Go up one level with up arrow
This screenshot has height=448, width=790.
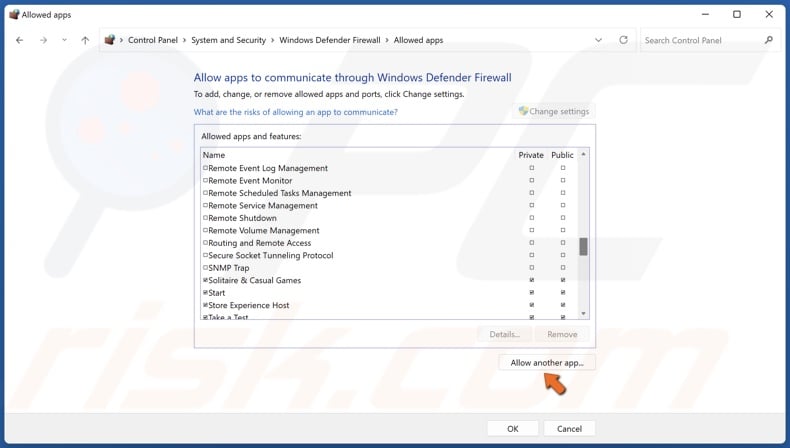point(85,40)
